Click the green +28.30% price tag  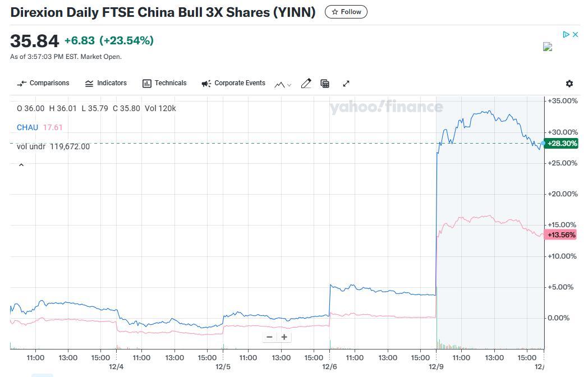coord(562,144)
